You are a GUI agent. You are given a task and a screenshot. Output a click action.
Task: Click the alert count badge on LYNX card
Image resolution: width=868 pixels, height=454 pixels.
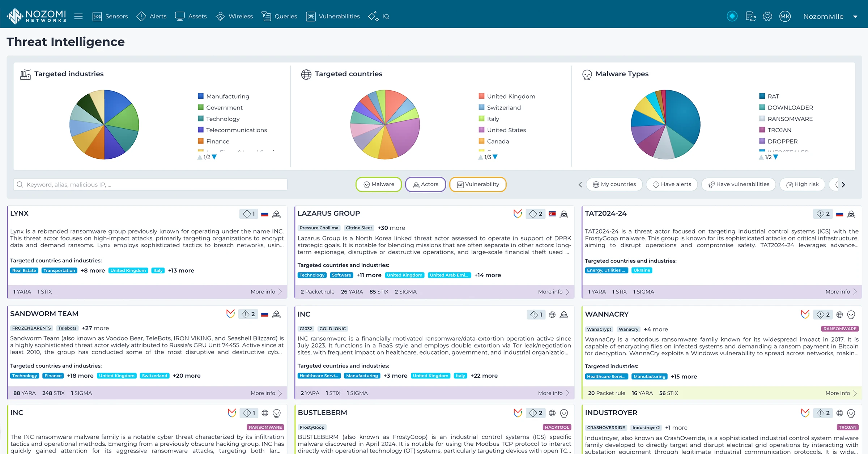coord(249,214)
